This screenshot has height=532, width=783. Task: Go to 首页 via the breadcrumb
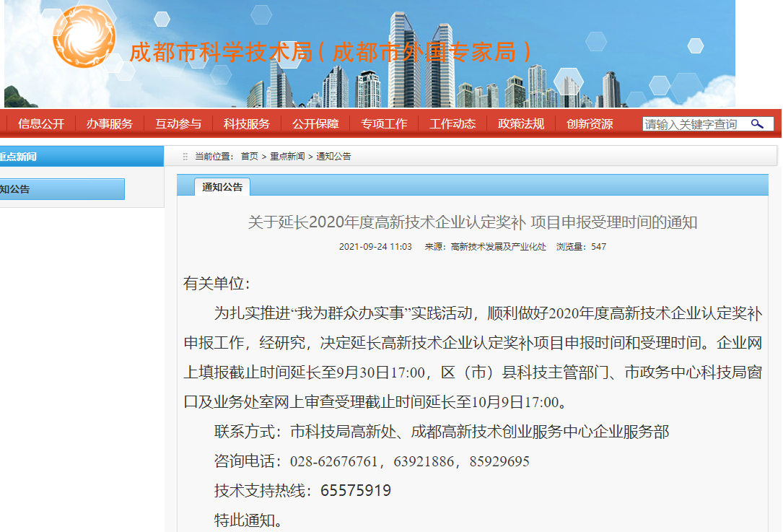[249, 157]
